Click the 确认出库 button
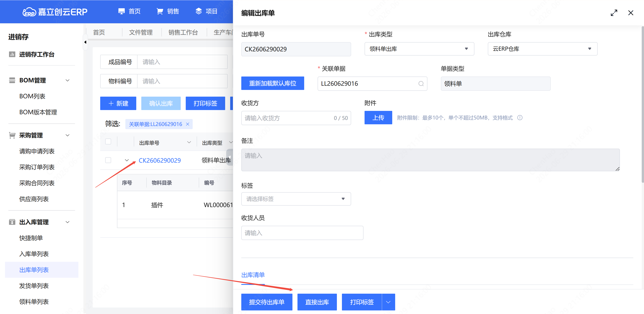644x314 pixels. [161, 103]
